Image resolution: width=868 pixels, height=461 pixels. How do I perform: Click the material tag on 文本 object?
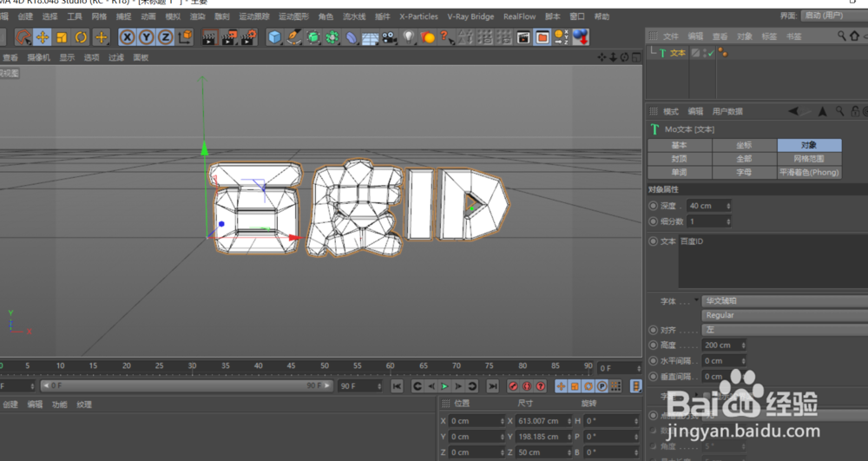point(723,53)
